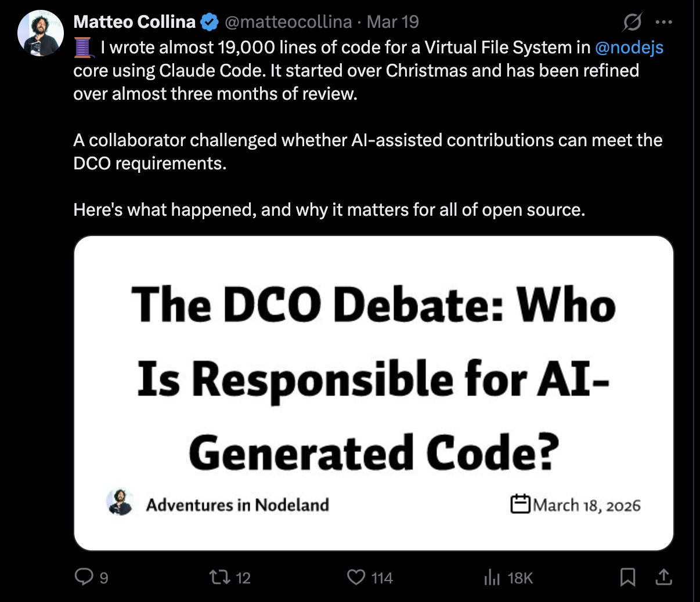The width and height of the screenshot is (700, 602).
Task: Open the share menu arrow icon
Action: click(x=663, y=576)
